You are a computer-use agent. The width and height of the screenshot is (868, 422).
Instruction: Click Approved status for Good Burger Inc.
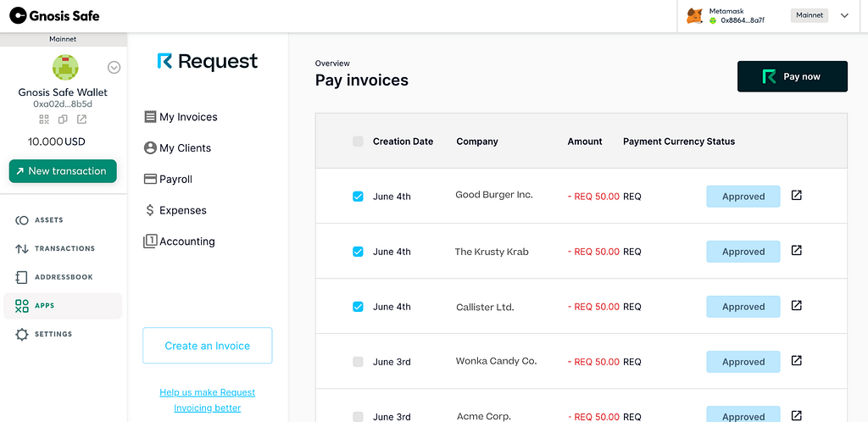[x=743, y=197]
